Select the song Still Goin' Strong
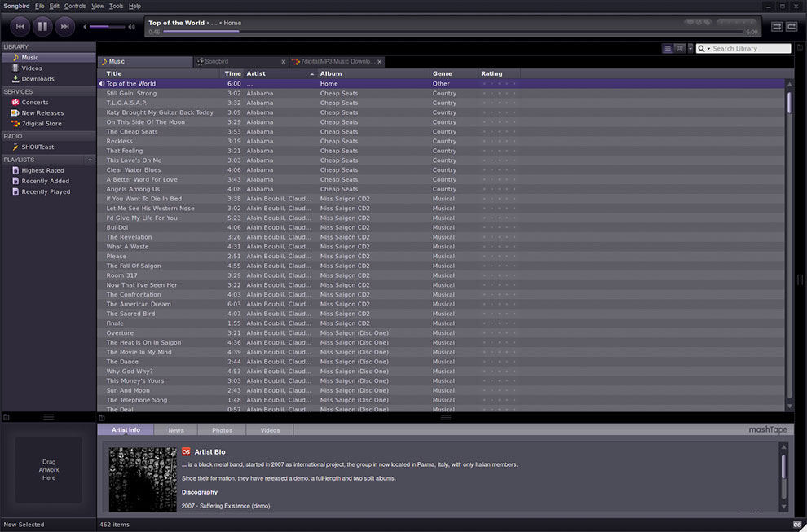This screenshot has width=807, height=532. point(441,93)
